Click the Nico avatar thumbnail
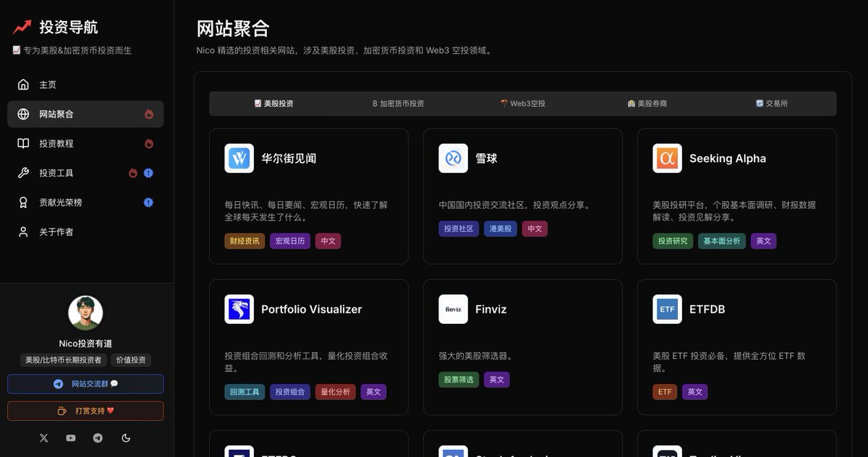 click(85, 312)
